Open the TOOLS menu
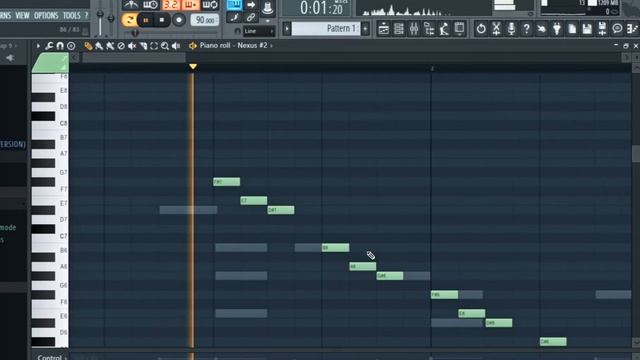 [x=71, y=16]
